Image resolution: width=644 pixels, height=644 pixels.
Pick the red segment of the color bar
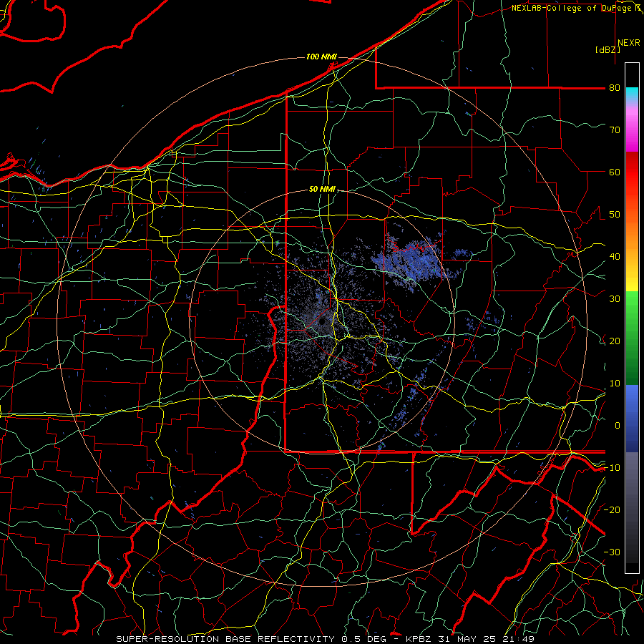pos(632,172)
